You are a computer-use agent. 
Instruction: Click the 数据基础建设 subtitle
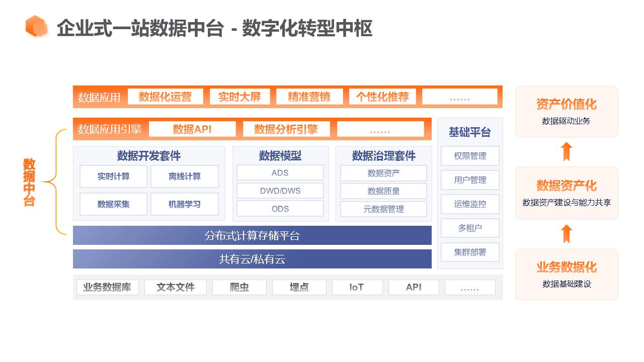tap(567, 284)
